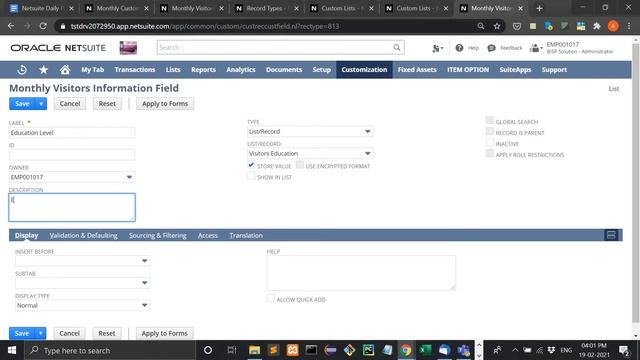Toggle the Global Search checkbox
This screenshot has width=640, height=360.
point(490,120)
